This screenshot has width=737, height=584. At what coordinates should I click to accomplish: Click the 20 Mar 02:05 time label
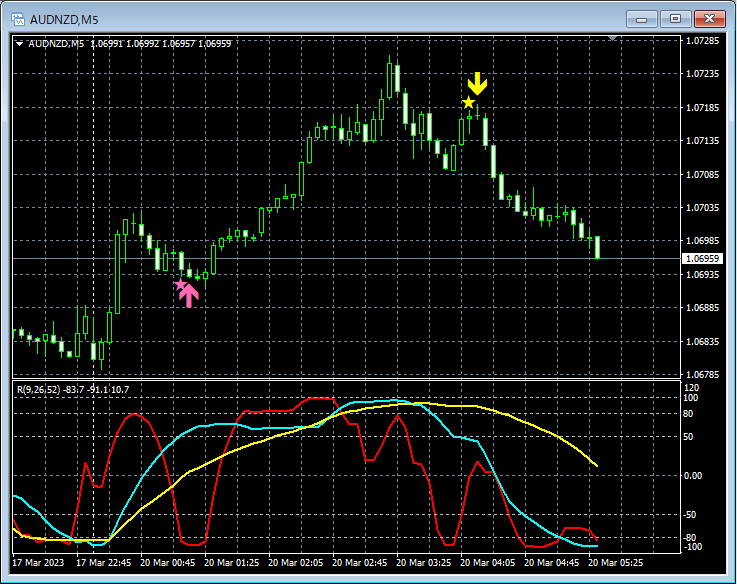(x=295, y=562)
